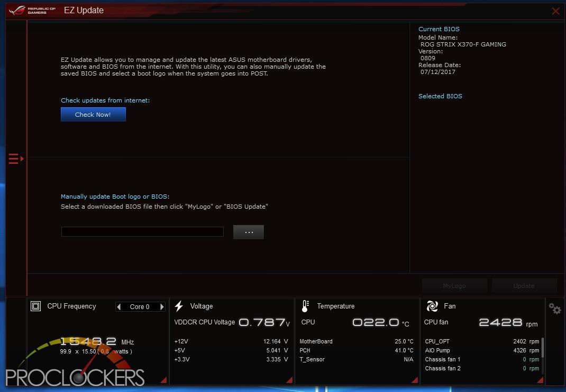Select the Chassis fan 2 row
This screenshot has width=566, height=392.
[x=482, y=369]
